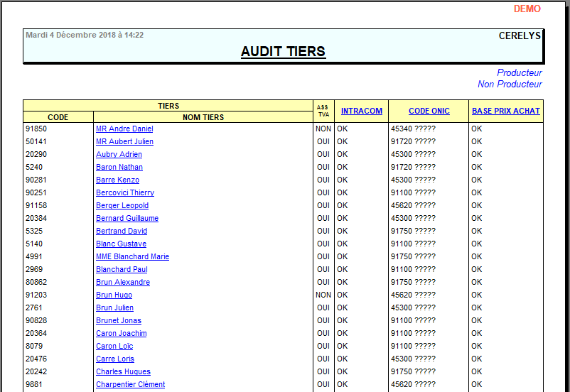Click the code 91850 cell
The width and height of the screenshot is (570, 392).
coord(36,129)
